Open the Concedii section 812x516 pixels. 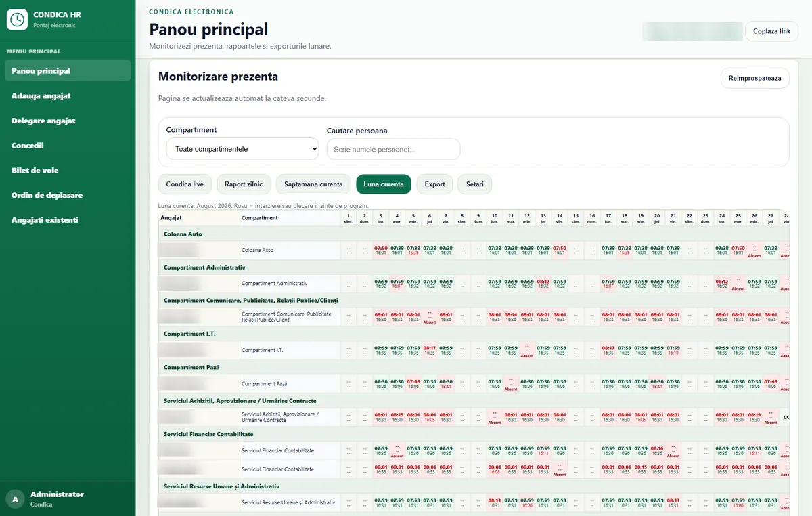68,146
